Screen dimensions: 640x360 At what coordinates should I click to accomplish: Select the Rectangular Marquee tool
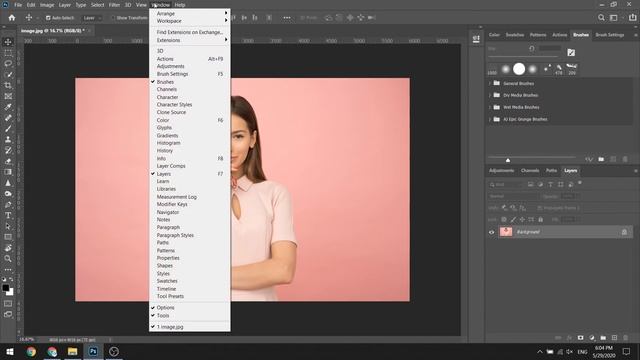coord(8,53)
